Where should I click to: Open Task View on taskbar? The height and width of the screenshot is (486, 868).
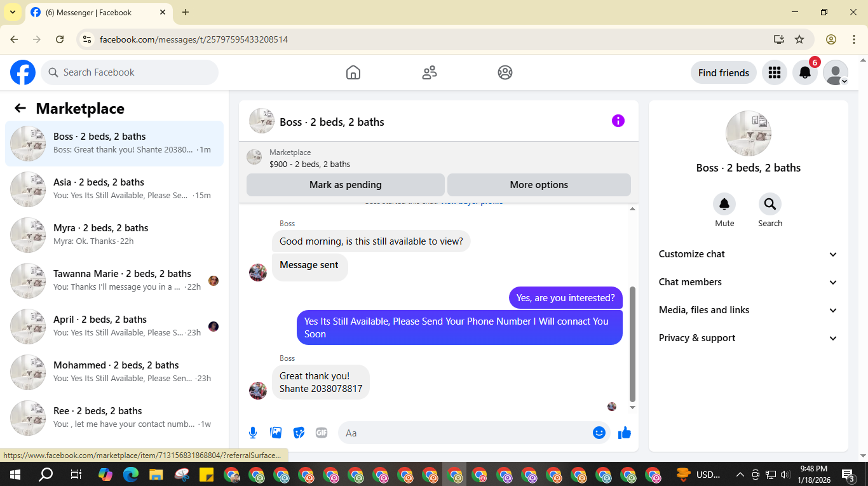point(76,475)
